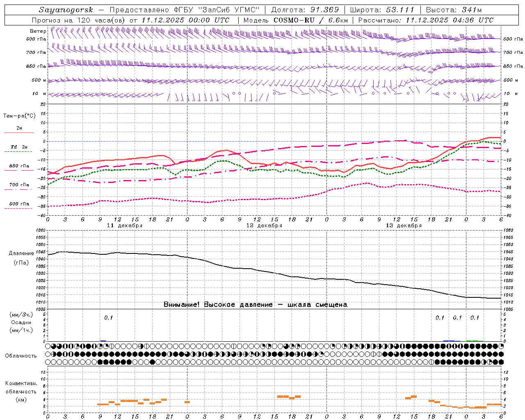
Task: Click the 'Td 2м' dew point legend entry
Action: point(19,147)
